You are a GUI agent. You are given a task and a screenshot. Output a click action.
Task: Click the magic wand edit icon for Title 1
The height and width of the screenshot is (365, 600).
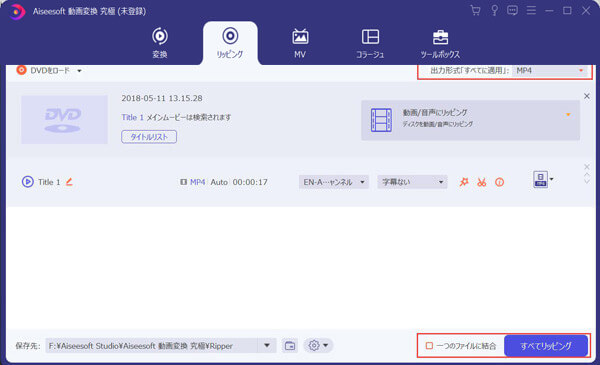464,182
